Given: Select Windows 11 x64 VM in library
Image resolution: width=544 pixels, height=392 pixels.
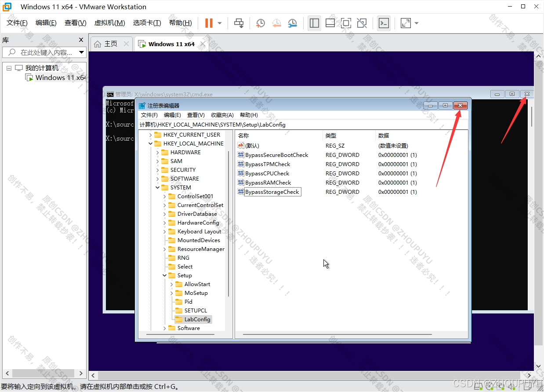Looking at the screenshot, I should (60, 78).
